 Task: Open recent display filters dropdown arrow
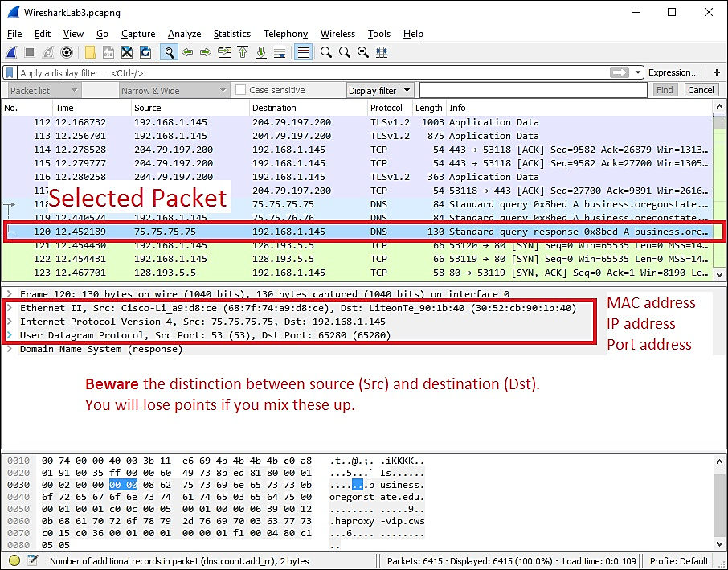point(638,72)
